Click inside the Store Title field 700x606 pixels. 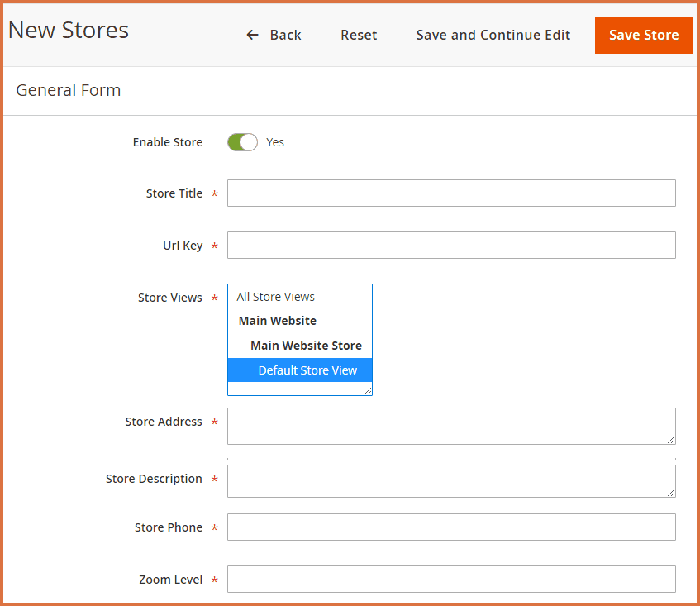[x=451, y=193]
